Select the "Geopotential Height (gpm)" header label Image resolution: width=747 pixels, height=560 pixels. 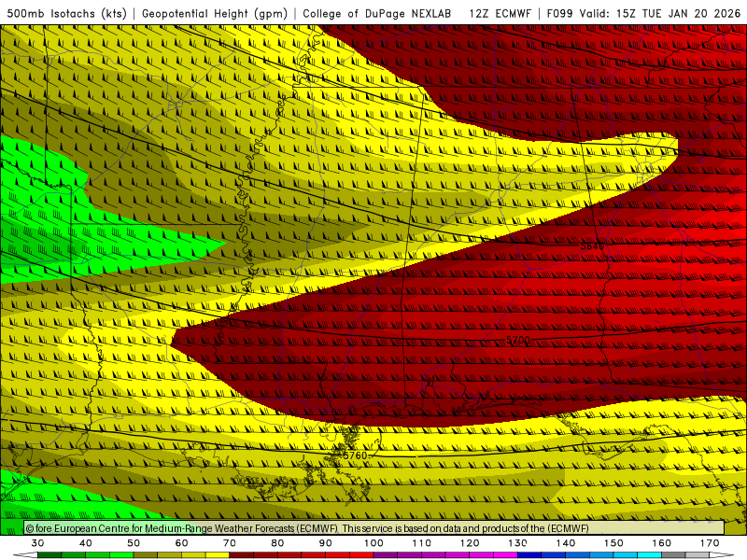[215, 13]
